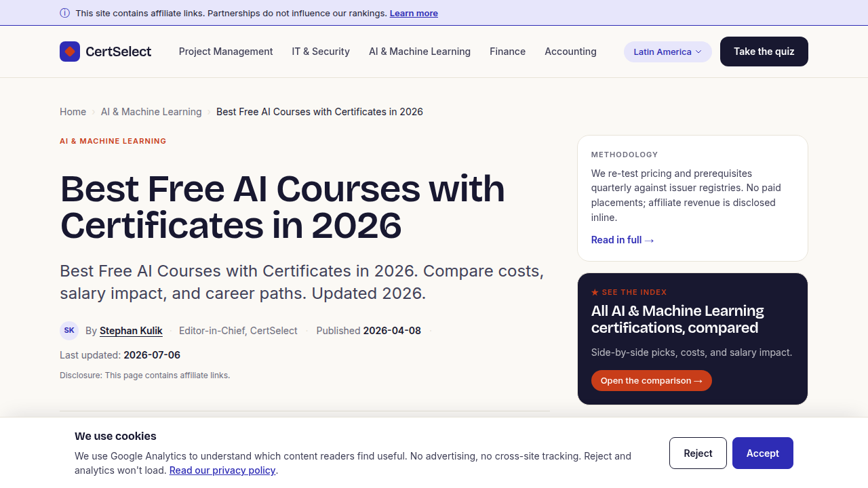Click the CertSelect logo icon
This screenshot has width=868, height=488.
pyautogui.click(x=70, y=52)
